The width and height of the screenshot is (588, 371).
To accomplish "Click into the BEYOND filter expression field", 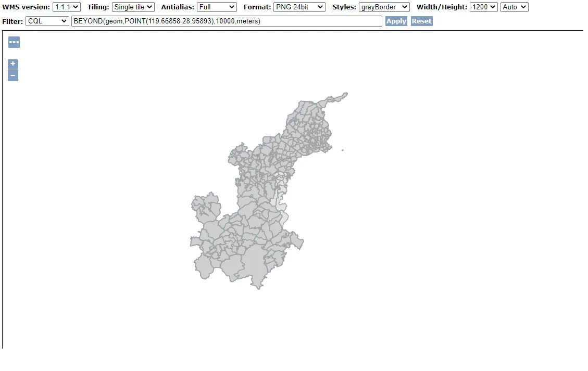I will click(227, 21).
